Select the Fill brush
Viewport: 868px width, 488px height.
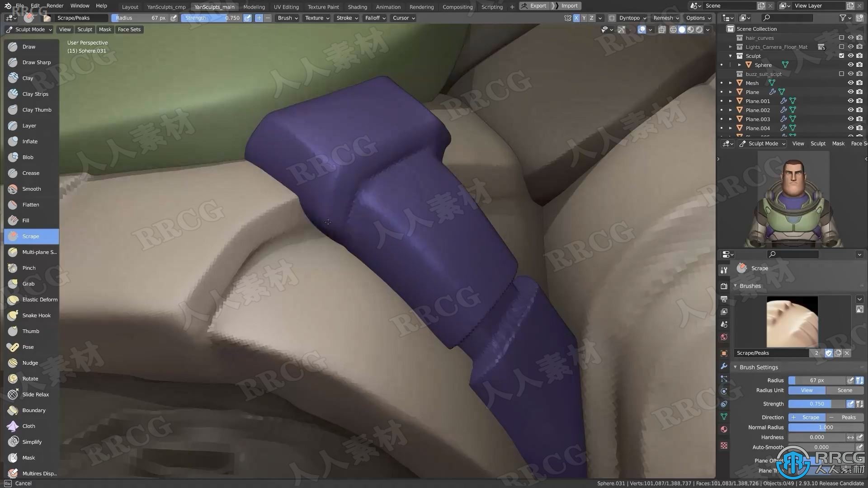[31, 221]
